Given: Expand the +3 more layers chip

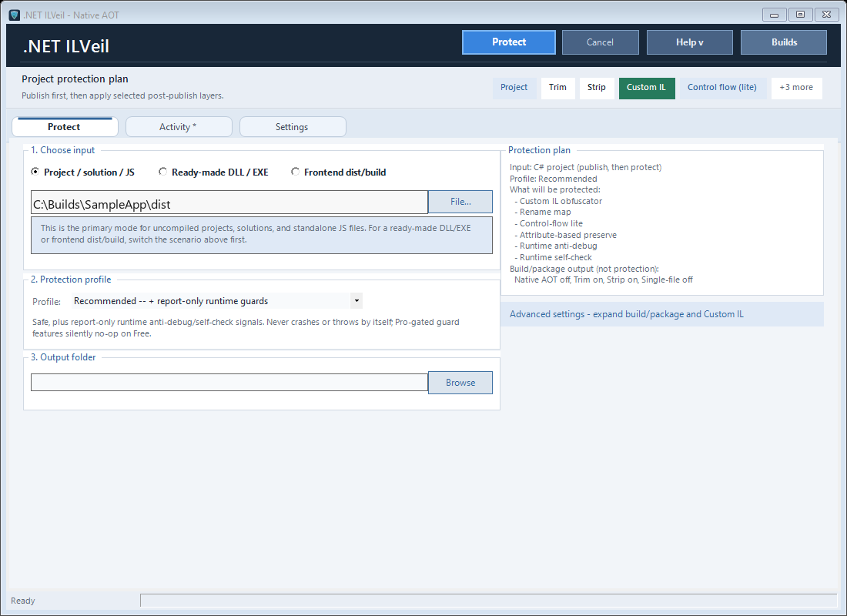Looking at the screenshot, I should 796,88.
